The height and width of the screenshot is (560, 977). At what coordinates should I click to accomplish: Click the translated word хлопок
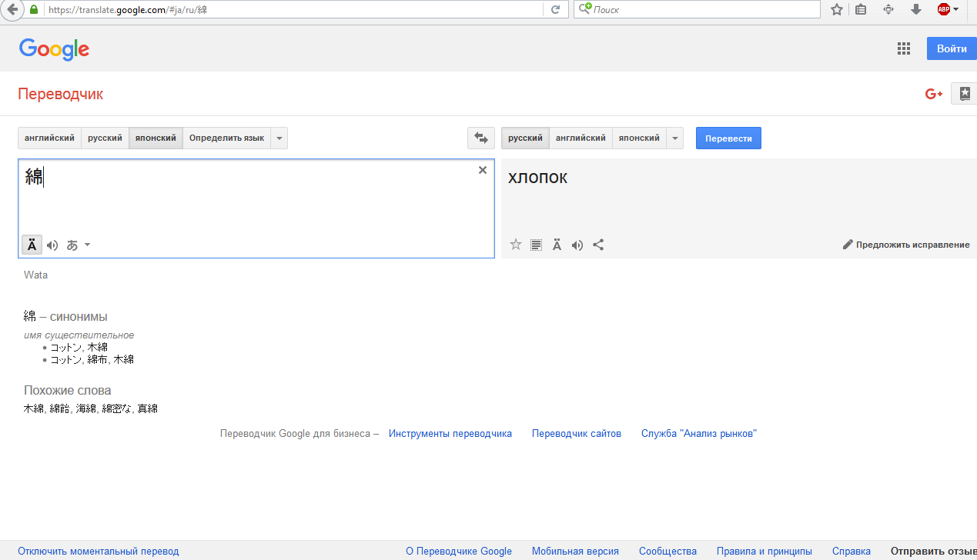click(x=537, y=178)
